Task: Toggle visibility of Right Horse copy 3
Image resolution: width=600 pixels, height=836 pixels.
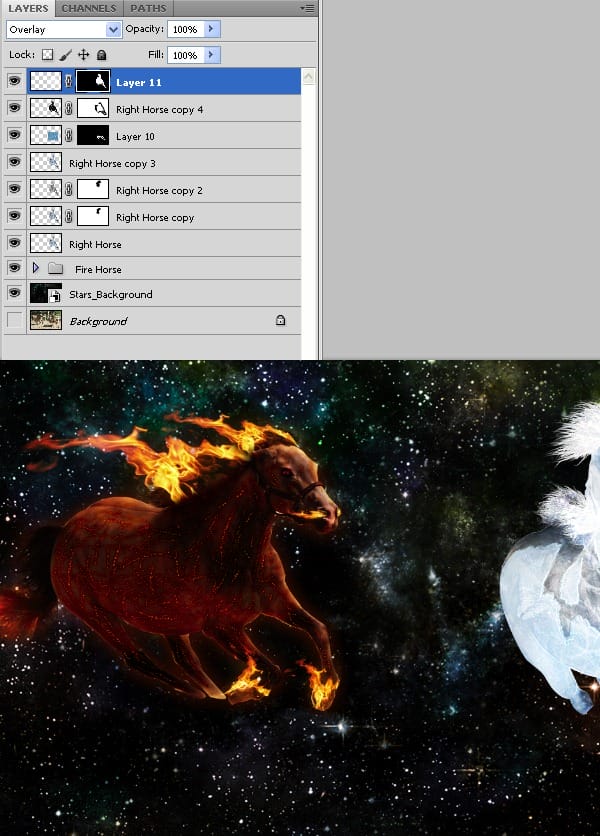Action: [x=14, y=163]
